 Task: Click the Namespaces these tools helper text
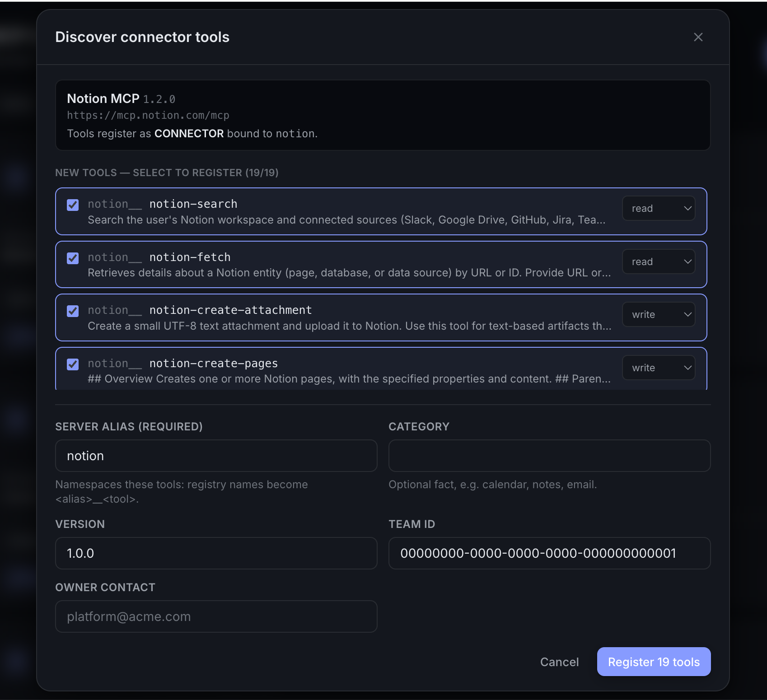(x=182, y=491)
